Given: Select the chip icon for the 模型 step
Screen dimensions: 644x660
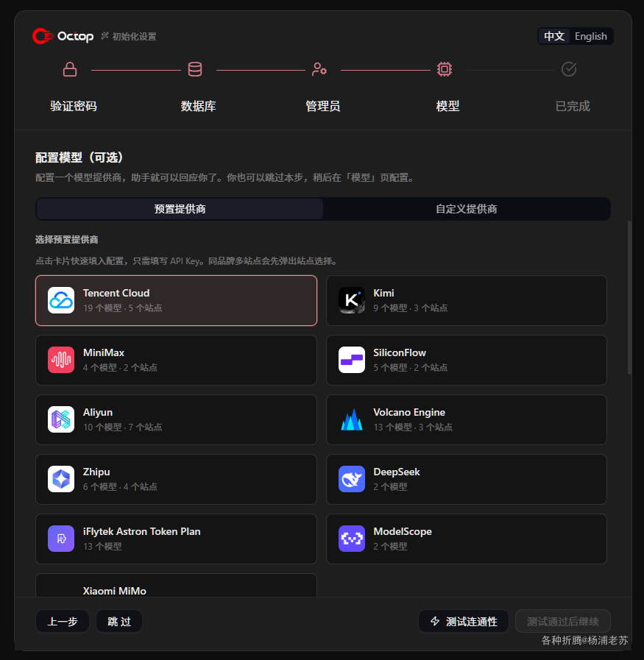Looking at the screenshot, I should [445, 69].
